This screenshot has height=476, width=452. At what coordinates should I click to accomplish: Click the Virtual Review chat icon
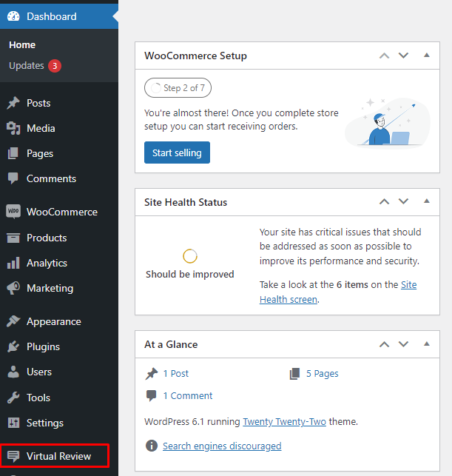[x=13, y=456]
